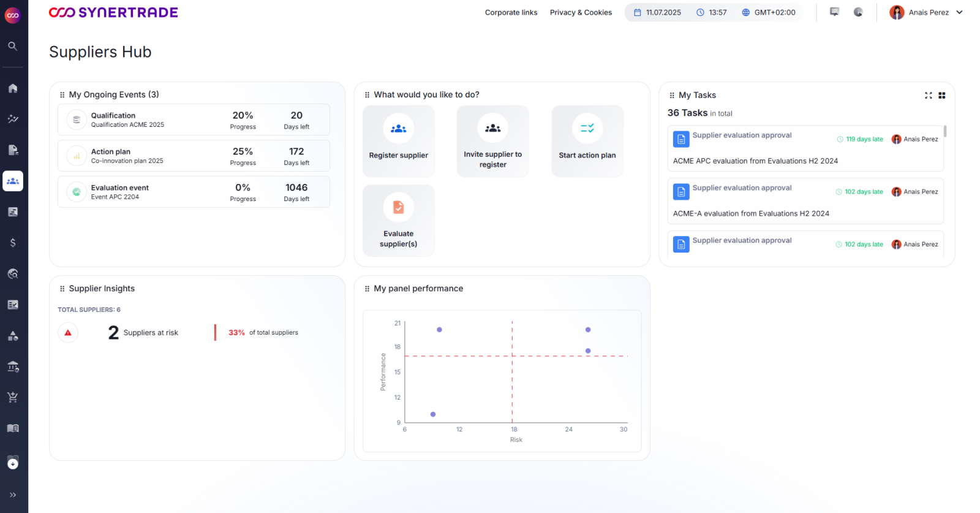
Task: Open the bank building icon in sidebar
Action: click(13, 367)
